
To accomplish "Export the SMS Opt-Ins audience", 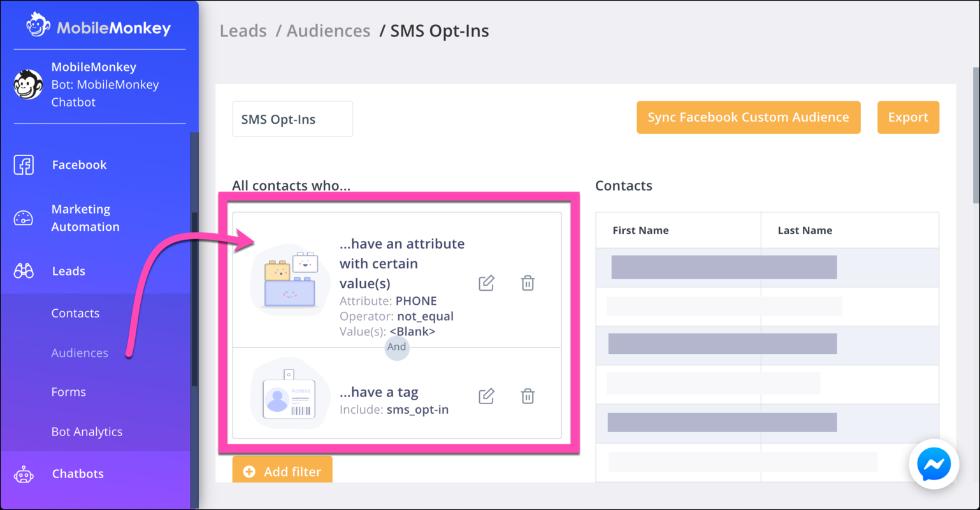I will coord(908,117).
